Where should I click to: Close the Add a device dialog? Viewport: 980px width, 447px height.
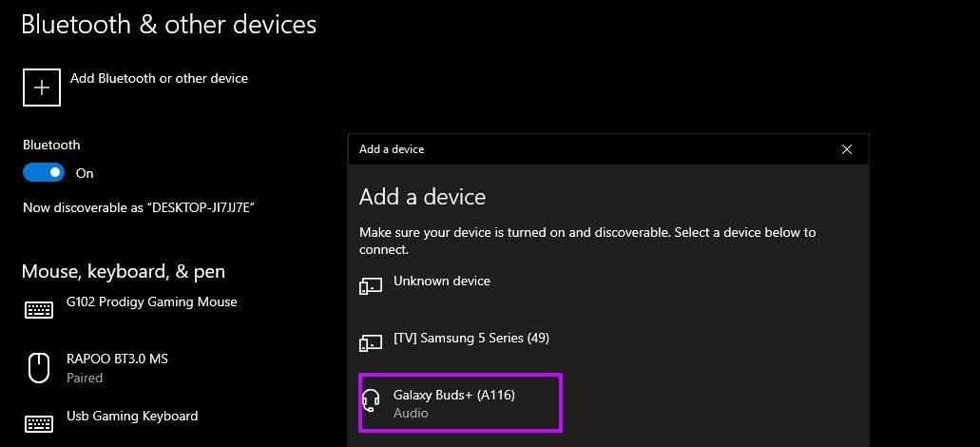tap(847, 149)
